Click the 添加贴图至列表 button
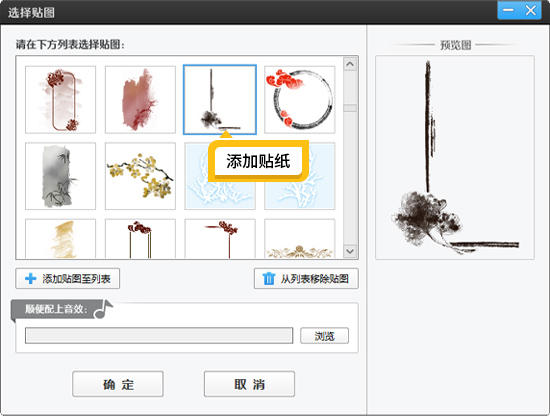550x416 pixels. [68, 279]
